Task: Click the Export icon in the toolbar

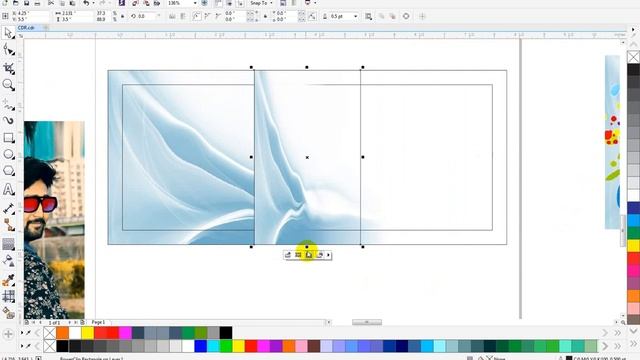Action: [146, 3]
